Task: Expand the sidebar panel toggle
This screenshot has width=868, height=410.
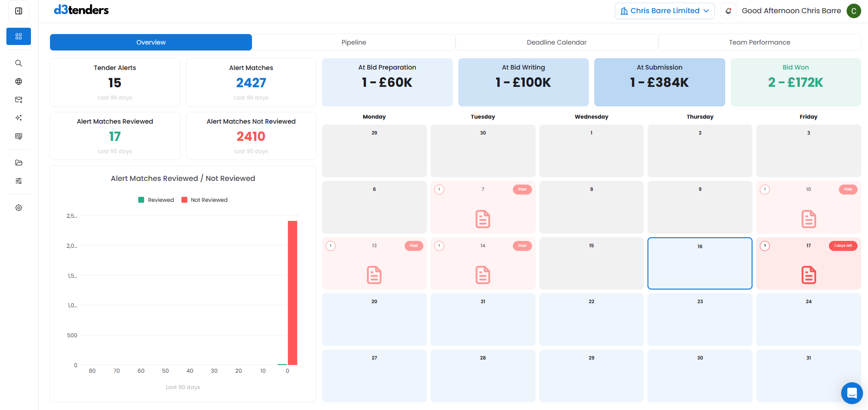Action: (19, 11)
